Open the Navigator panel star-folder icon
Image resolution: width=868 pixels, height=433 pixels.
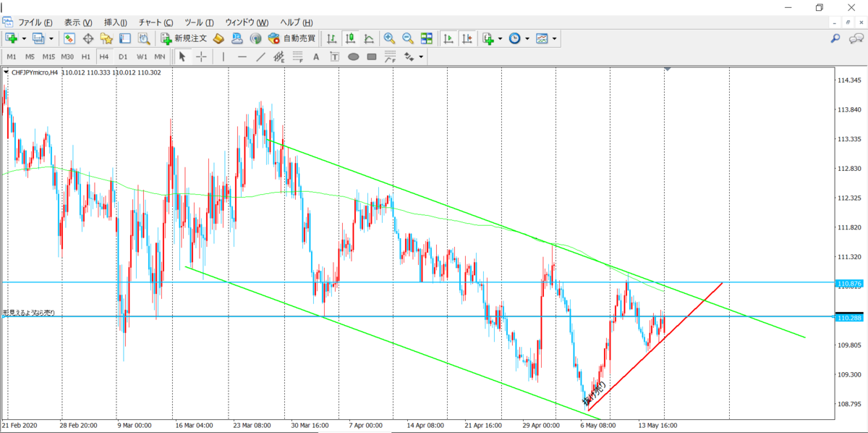106,38
